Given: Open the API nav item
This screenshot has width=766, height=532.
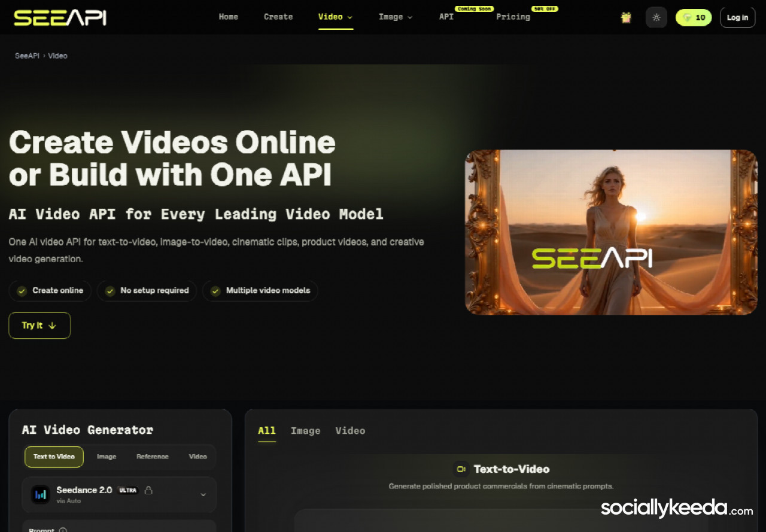Looking at the screenshot, I should tap(446, 17).
